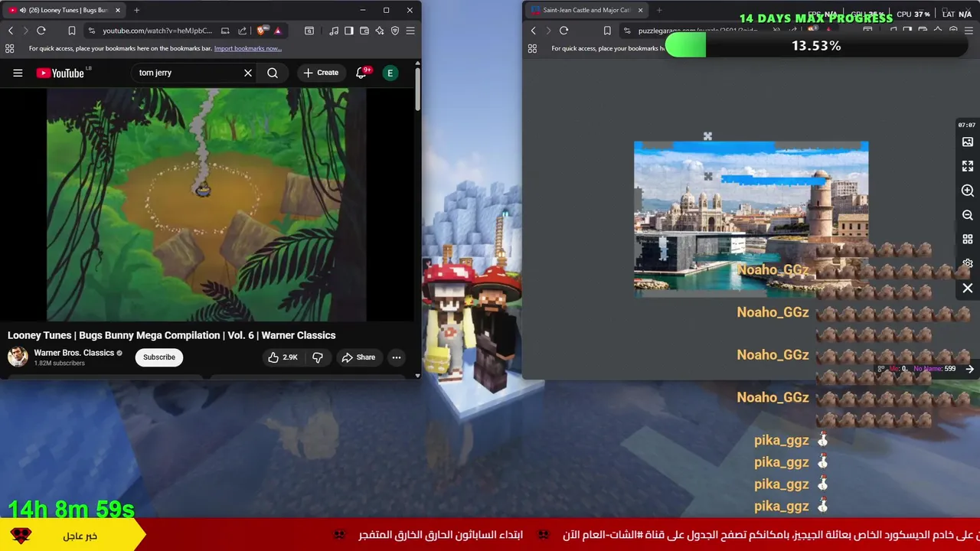This screenshot has width=980, height=551.
Task: Reload the puzzlegarage page
Action: coord(564,31)
